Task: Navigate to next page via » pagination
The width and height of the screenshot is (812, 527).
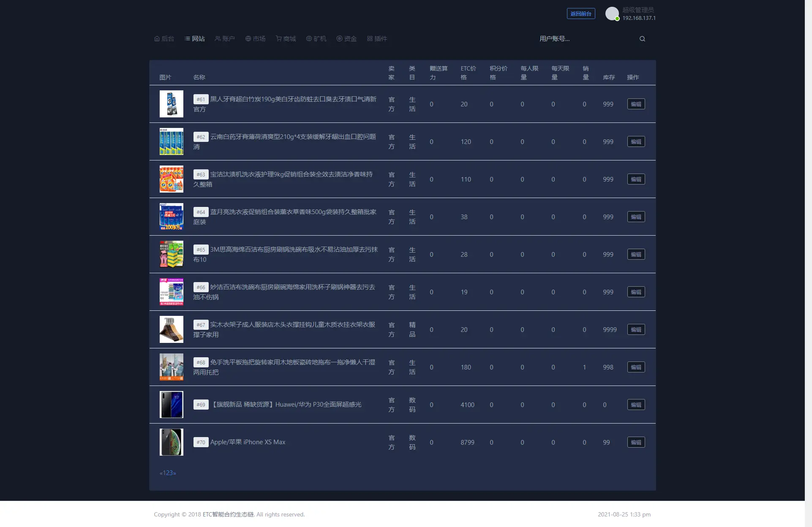Action: pyautogui.click(x=174, y=473)
